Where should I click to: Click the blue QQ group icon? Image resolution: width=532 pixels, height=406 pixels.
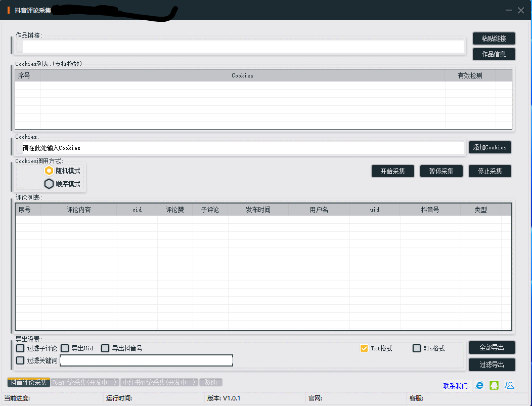[x=509, y=385]
